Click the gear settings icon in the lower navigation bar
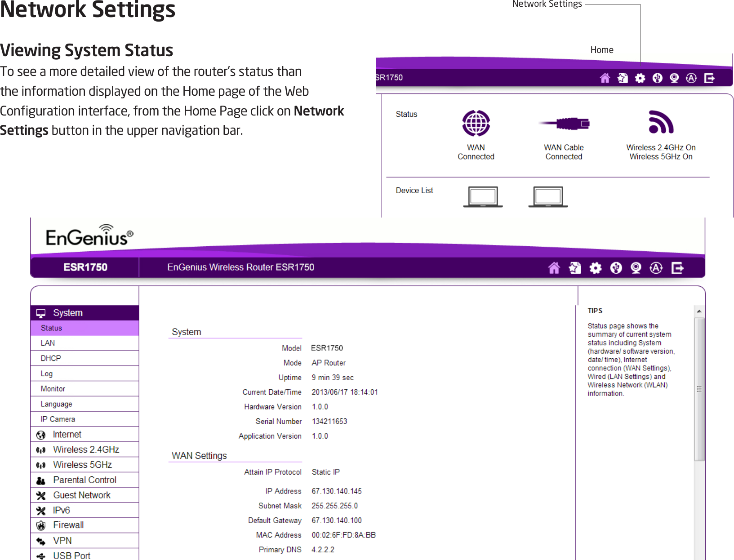The height and width of the screenshot is (560, 734). pos(596,268)
